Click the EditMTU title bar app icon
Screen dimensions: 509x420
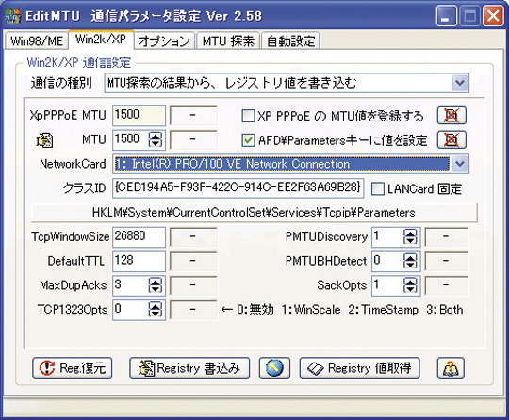[13, 16]
